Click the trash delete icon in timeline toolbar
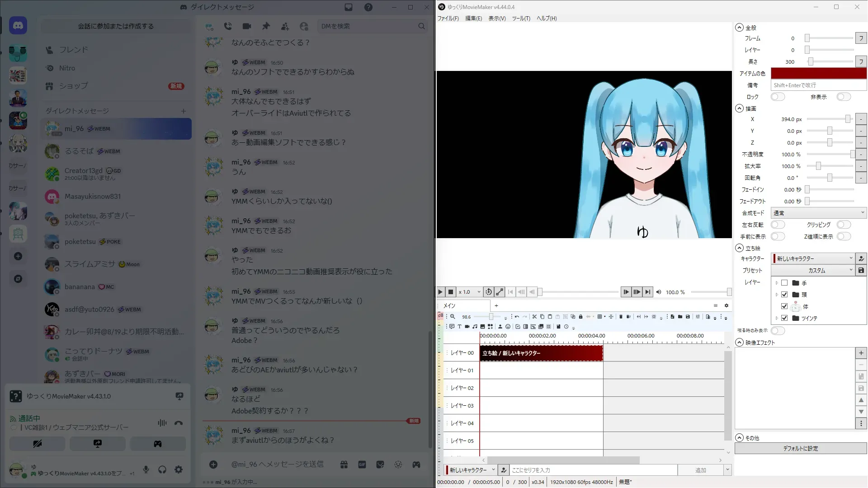Screen dimensions: 868x488 (621, 317)
